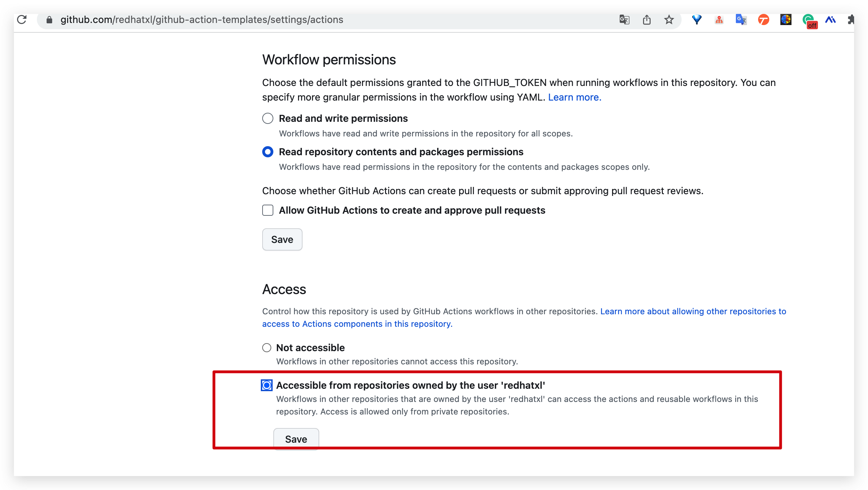Click the translate page icon in address bar
The image size is (868, 490).
[x=624, y=19]
